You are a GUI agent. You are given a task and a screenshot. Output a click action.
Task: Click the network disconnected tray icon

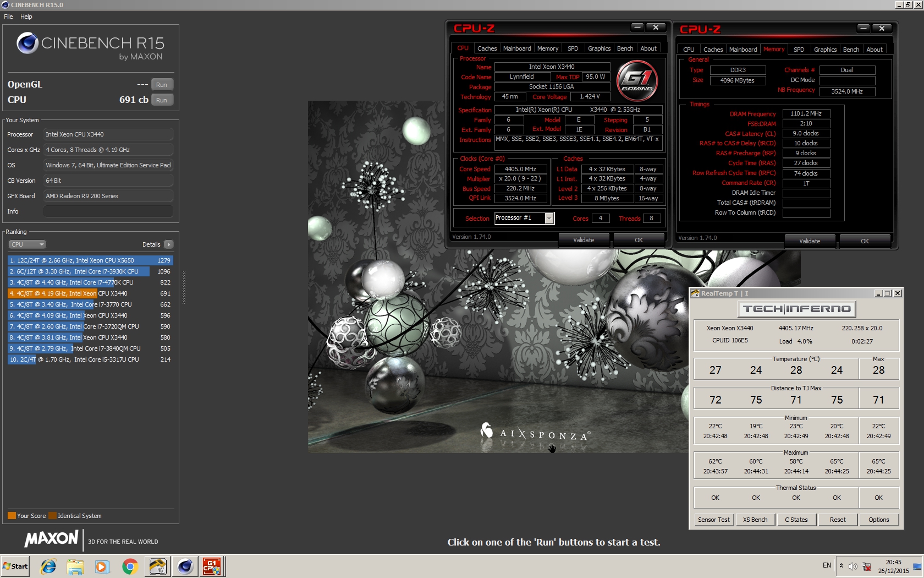(x=866, y=566)
